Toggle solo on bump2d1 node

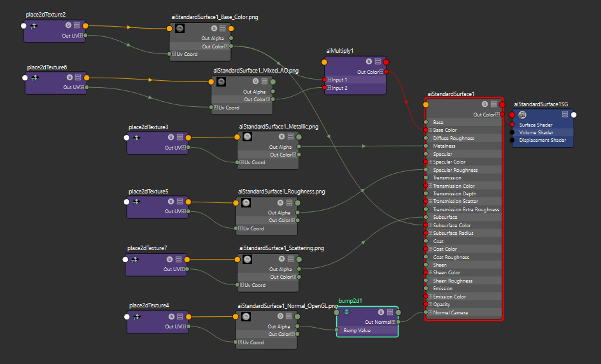pos(381,312)
